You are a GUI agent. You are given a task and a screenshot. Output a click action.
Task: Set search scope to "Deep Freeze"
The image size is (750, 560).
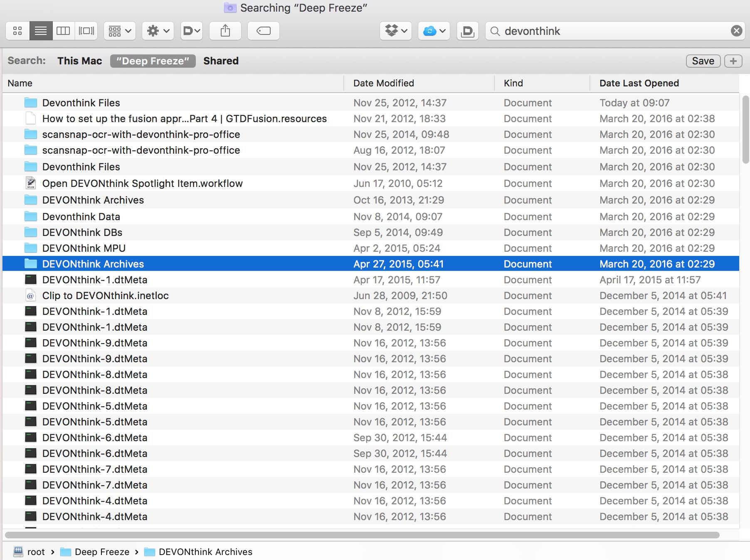click(x=153, y=61)
